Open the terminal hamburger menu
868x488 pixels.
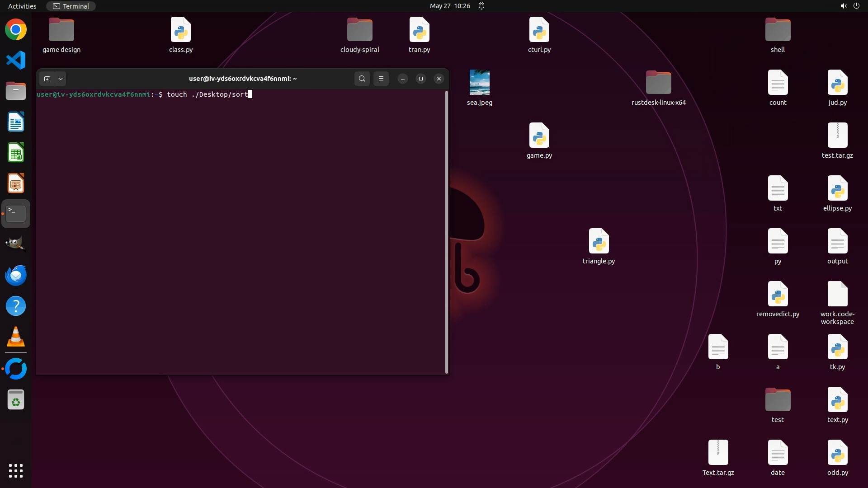click(381, 79)
